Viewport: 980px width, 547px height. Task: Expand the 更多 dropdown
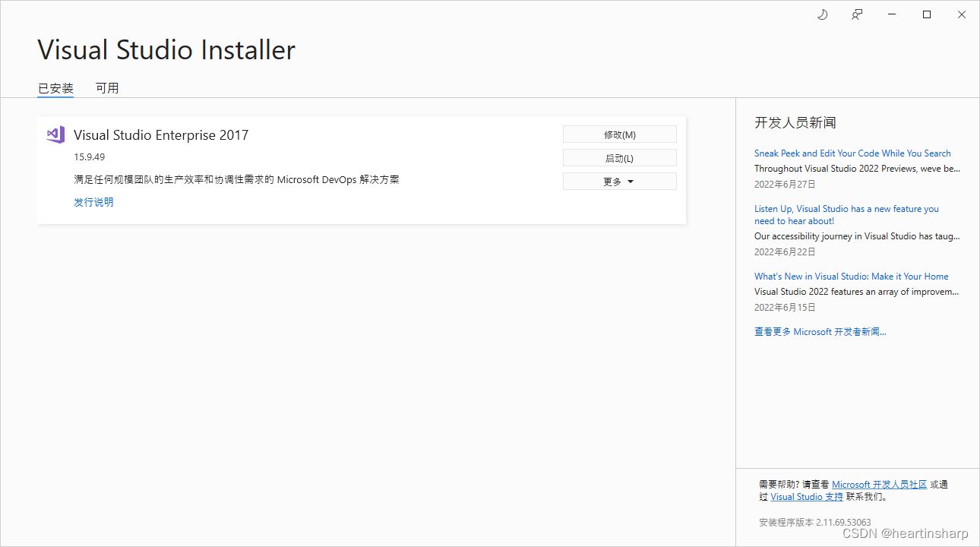point(620,182)
